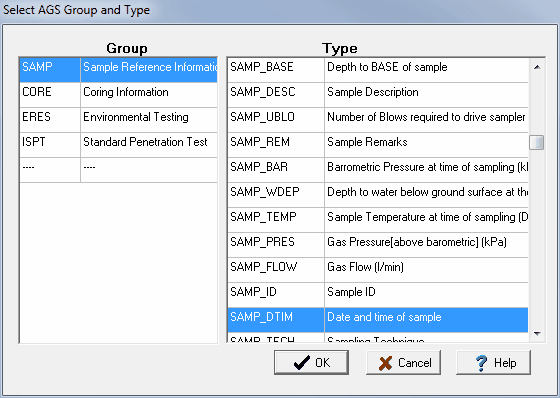The image size is (560, 398).
Task: Select the SAMP_FLOW type
Action: (x=276, y=270)
